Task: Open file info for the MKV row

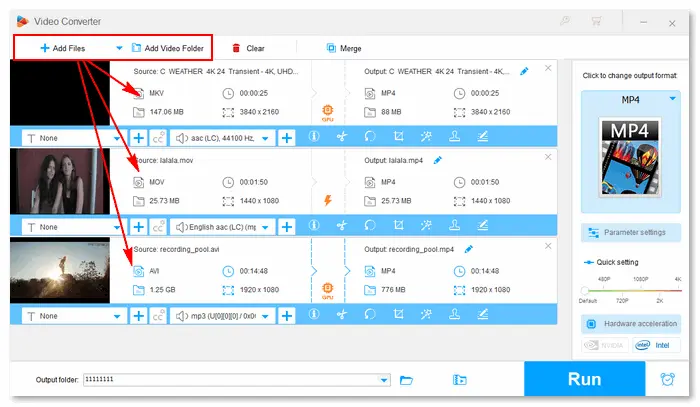Action: 314,137
